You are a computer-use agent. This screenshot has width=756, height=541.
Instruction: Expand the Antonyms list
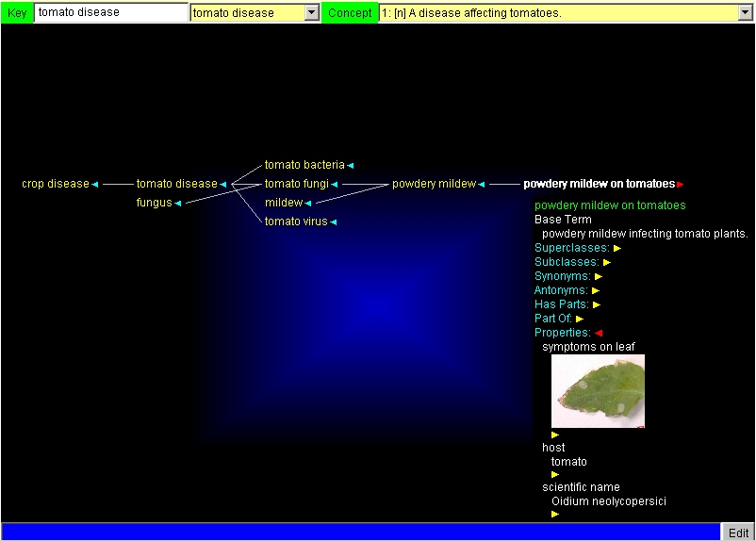596,290
